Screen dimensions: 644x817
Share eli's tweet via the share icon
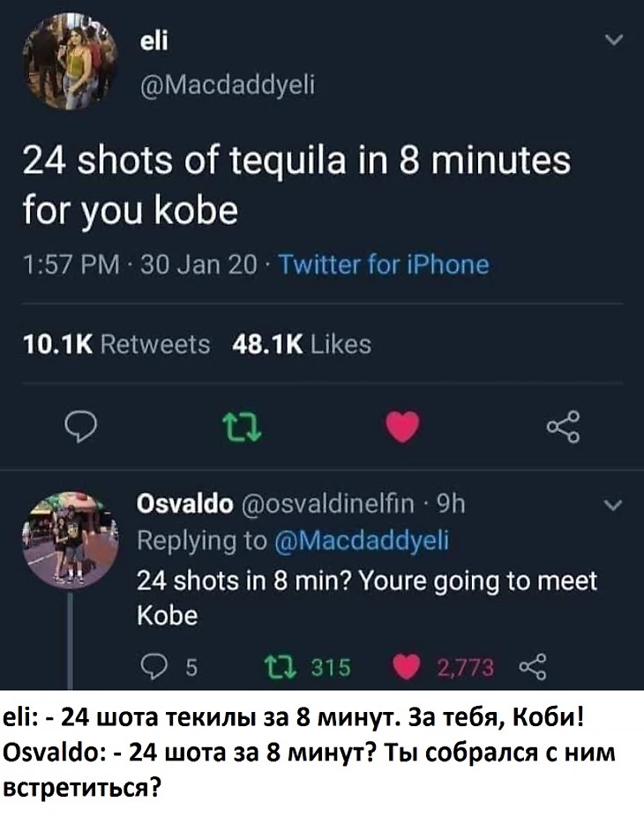coord(561,429)
